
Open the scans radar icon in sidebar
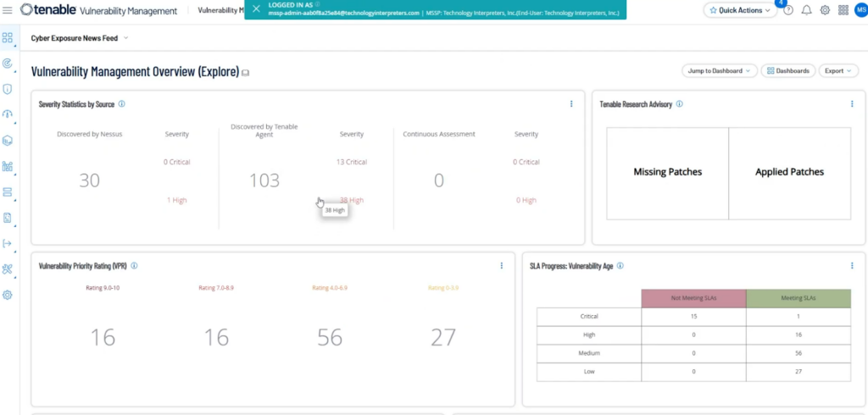tap(7, 64)
